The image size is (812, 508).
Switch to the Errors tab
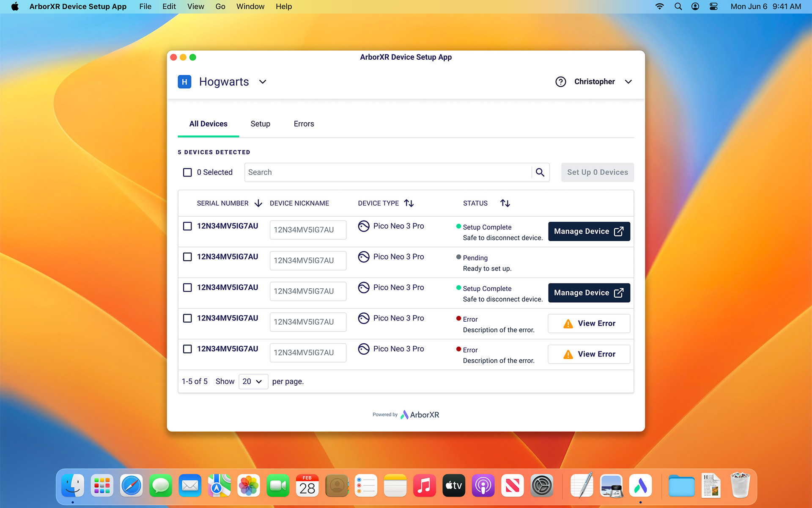pyautogui.click(x=304, y=124)
